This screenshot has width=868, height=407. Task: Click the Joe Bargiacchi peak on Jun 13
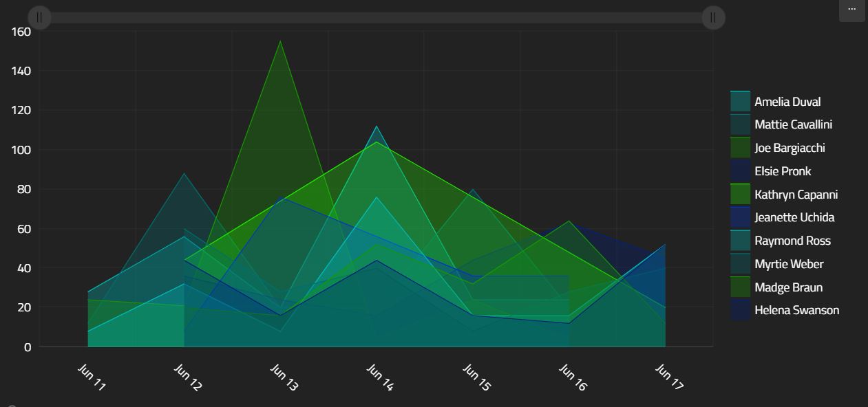pyautogui.click(x=280, y=42)
